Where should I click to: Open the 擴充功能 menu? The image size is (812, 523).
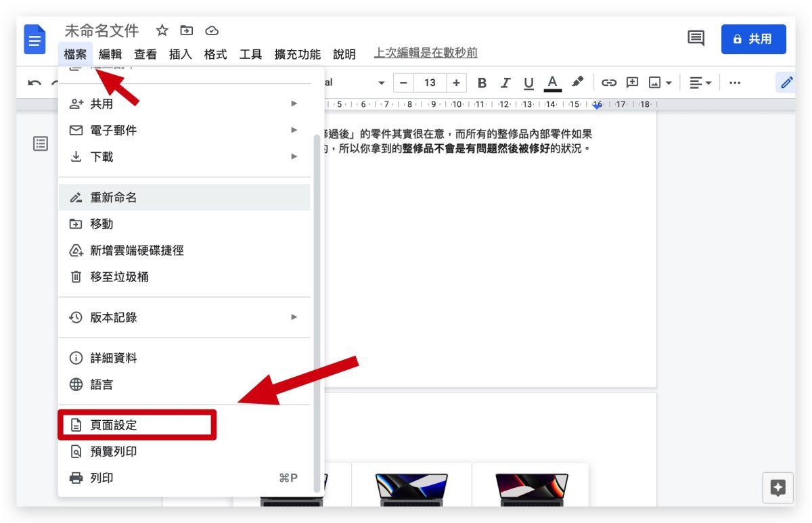point(298,54)
